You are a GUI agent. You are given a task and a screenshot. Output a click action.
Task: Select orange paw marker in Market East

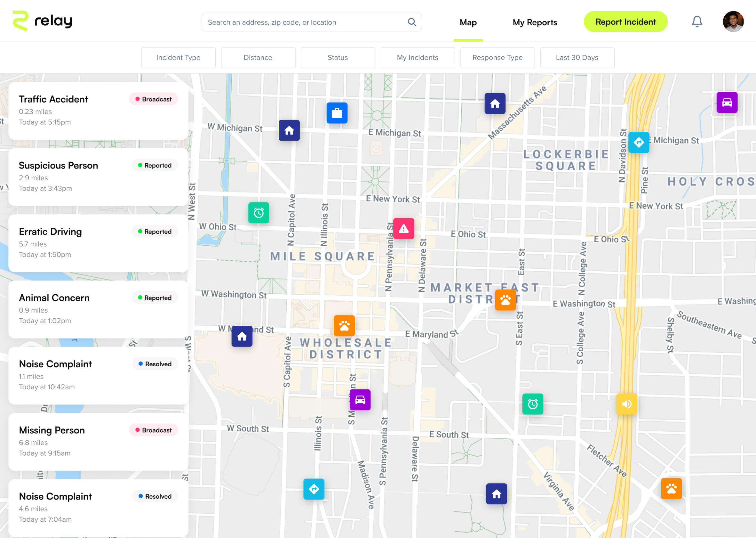(505, 300)
